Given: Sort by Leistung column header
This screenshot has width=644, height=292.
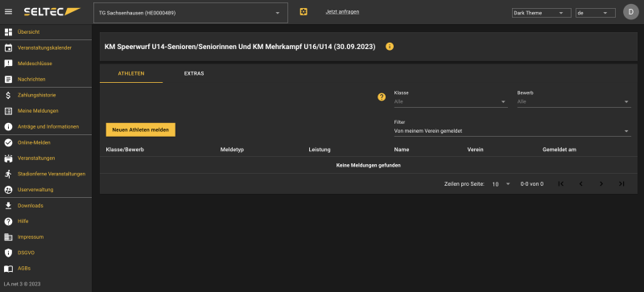Looking at the screenshot, I should click(320, 150).
